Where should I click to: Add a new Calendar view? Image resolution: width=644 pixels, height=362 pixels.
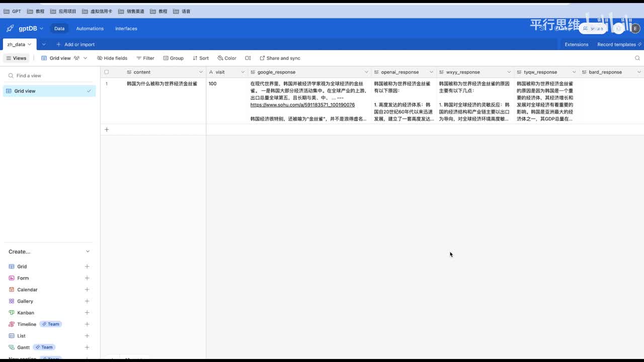(x=87, y=290)
